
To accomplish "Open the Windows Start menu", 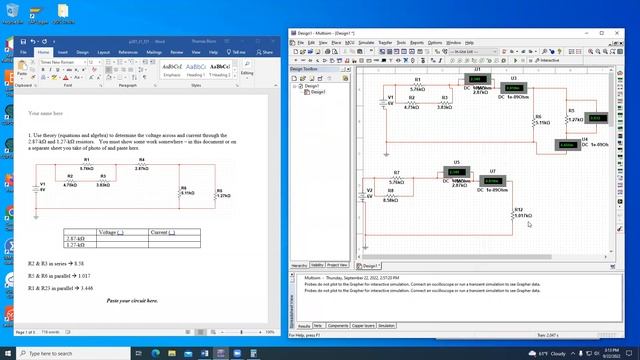I will (x=8, y=353).
